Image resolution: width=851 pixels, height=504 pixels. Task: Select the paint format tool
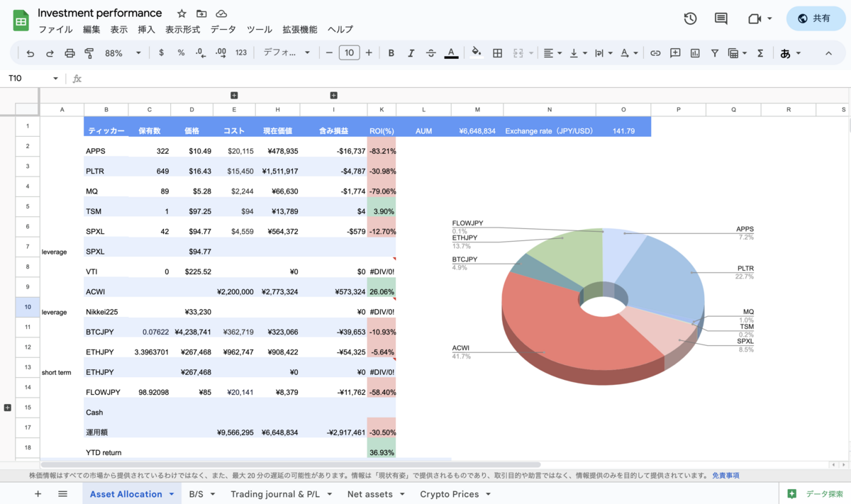88,52
